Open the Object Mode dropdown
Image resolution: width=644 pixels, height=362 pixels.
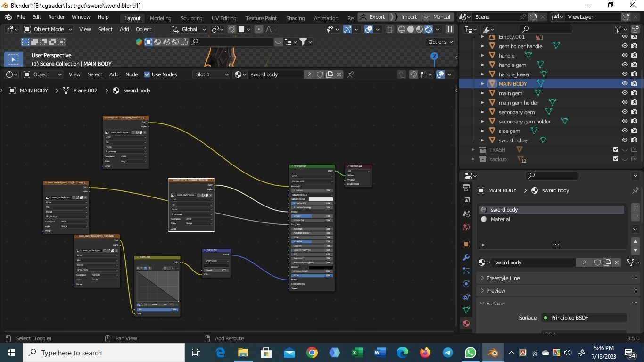point(48,29)
